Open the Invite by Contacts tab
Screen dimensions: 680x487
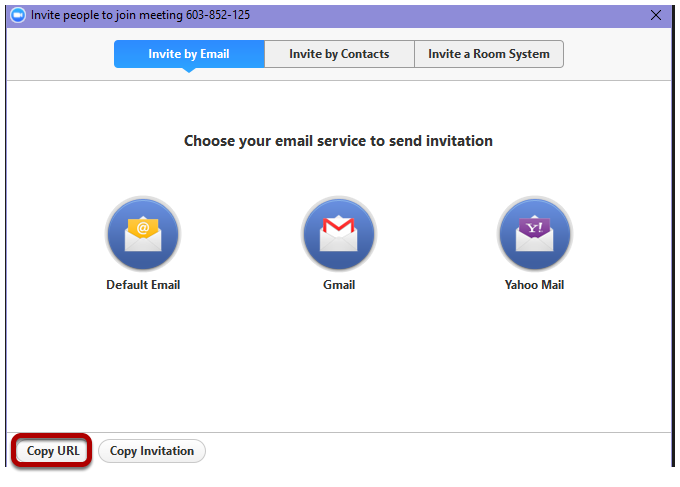[x=339, y=54]
